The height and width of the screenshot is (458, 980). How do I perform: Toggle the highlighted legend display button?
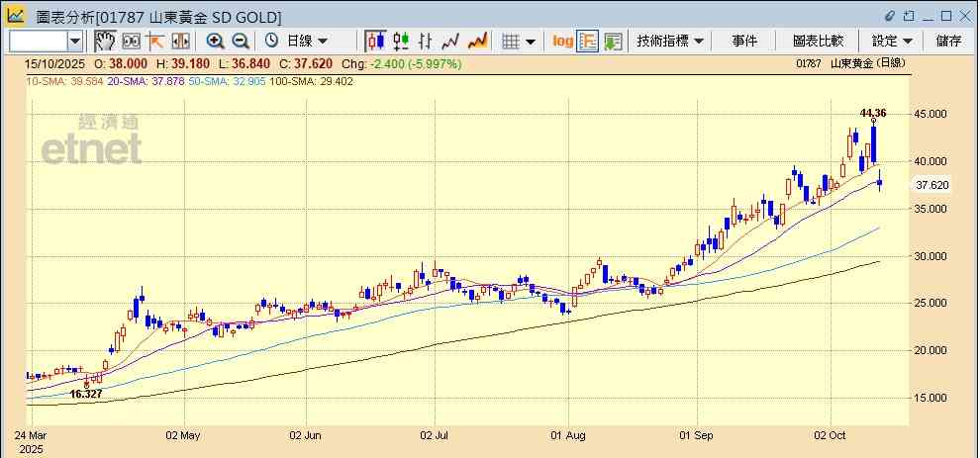pos(588,41)
